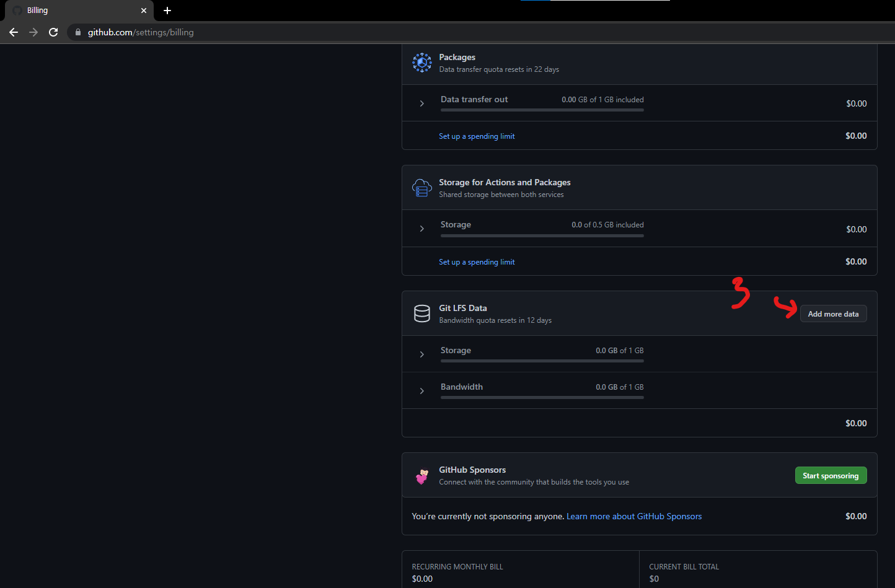The image size is (895, 588).
Task: Expand the Git LFS Storage row
Action: point(422,354)
